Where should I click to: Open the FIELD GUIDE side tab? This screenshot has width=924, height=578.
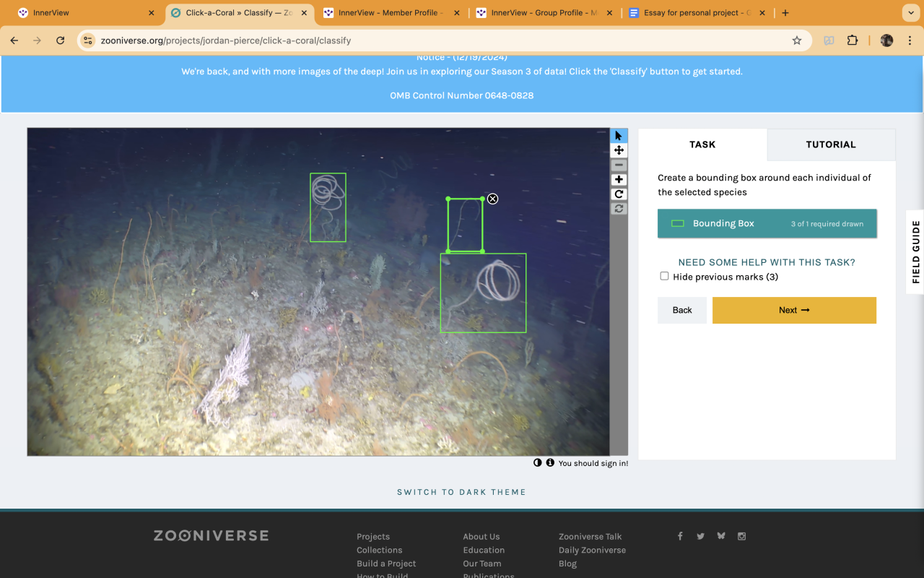(915, 252)
